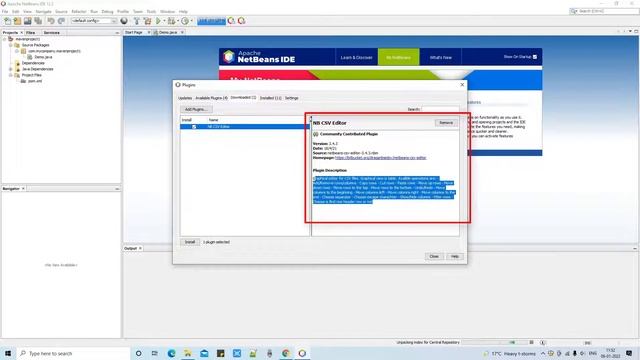Select the NB CSV Editor row in plugin list
The height and width of the screenshot is (360, 640).
(x=244, y=127)
